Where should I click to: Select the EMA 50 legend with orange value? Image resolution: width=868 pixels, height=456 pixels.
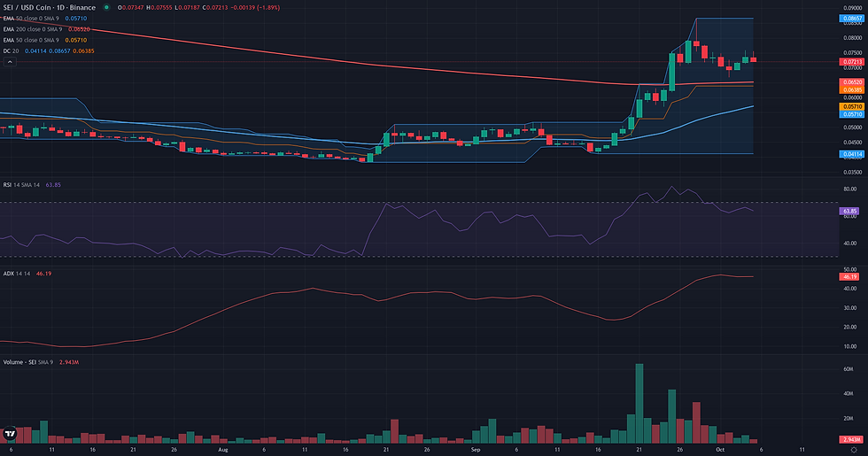pos(45,40)
